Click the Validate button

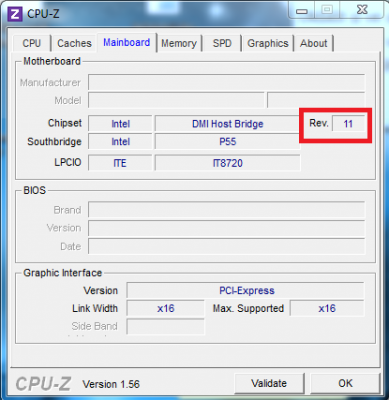pos(269,383)
